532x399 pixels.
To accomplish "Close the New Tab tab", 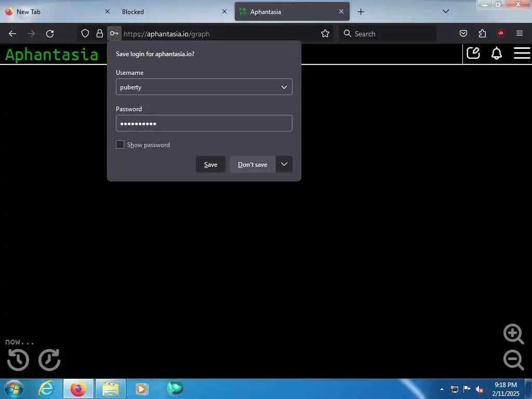I will (x=107, y=11).
